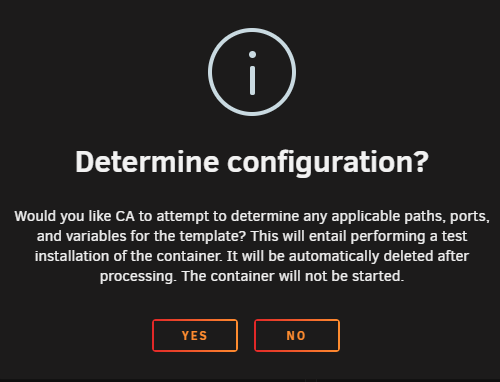This screenshot has height=382, width=500.
Task: Click the 'i' symbol inside the circle
Action: click(x=252, y=73)
